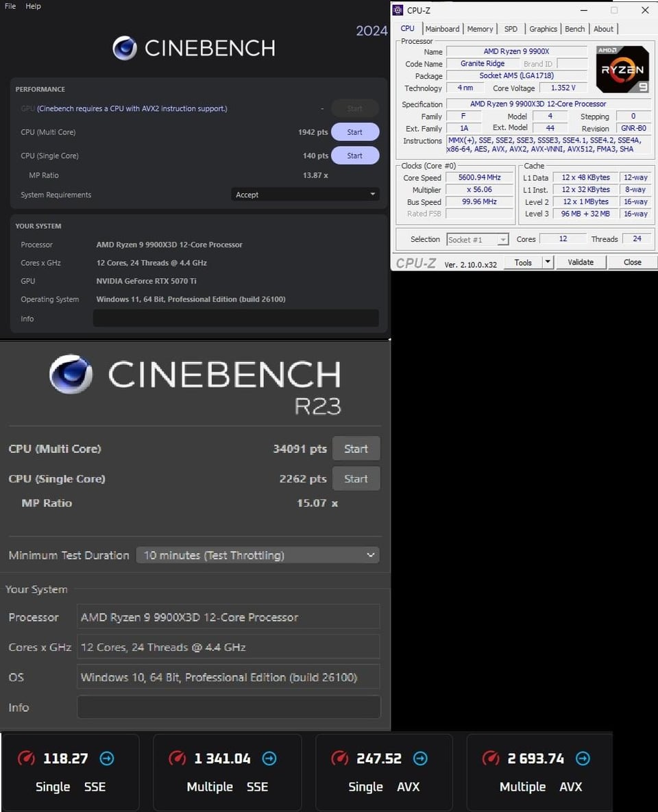Switch to the Mainboard tab in CPU-Z

click(x=443, y=29)
